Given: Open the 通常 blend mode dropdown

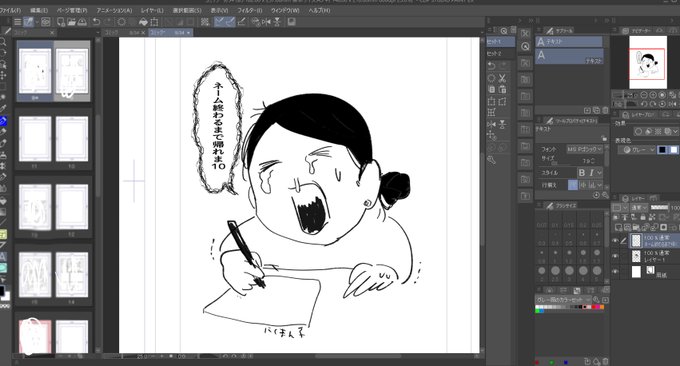Looking at the screenshot, I should [x=639, y=208].
